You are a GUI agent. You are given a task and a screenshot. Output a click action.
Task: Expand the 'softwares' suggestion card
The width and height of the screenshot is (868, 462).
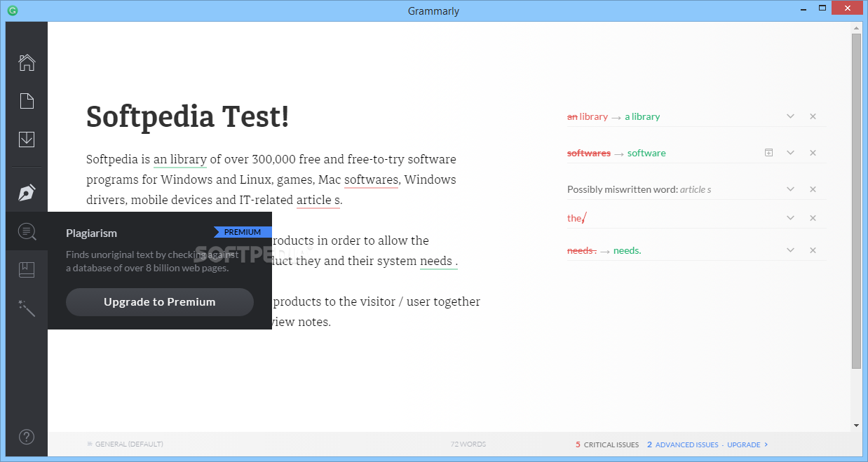(790, 153)
